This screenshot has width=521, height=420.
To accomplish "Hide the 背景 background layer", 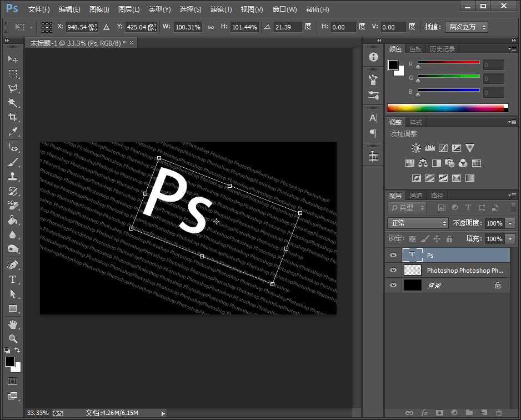I will click(393, 285).
